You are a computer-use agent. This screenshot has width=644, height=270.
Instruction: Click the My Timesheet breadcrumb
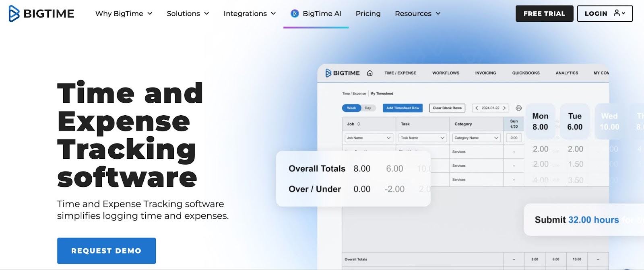pos(382,94)
